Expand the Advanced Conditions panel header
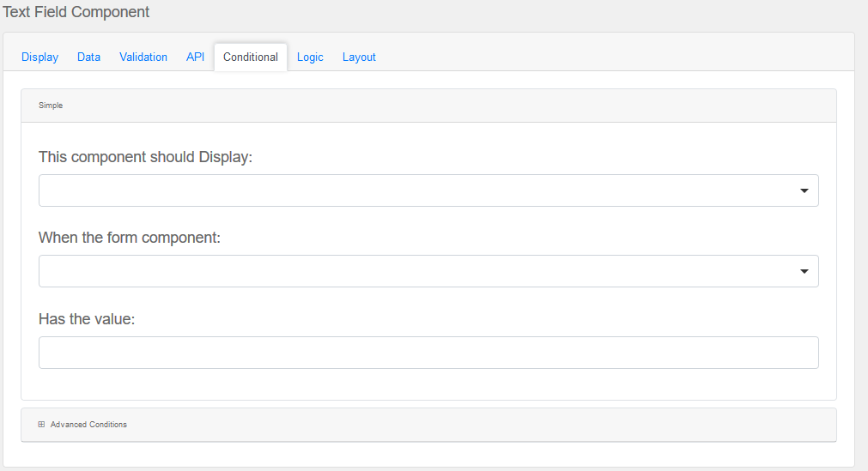868x471 pixels. coord(428,425)
